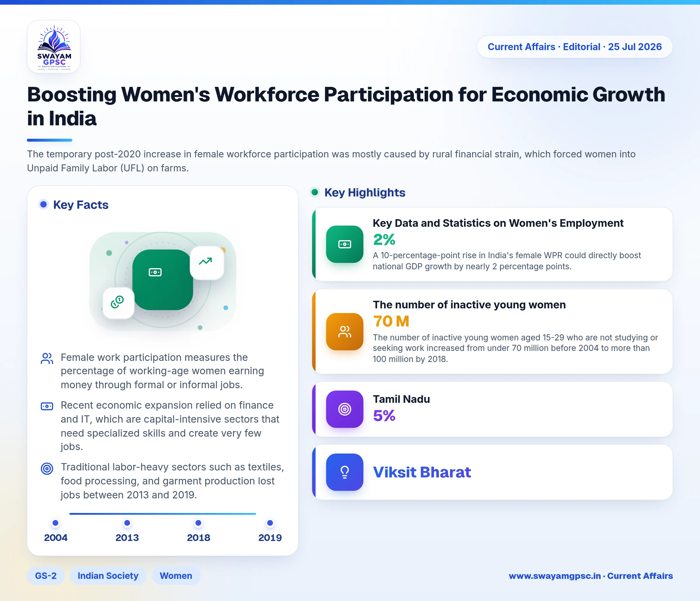Click the blue lightbulb icon beside Viksit Bharat
The width and height of the screenshot is (700, 601).
[x=344, y=472]
